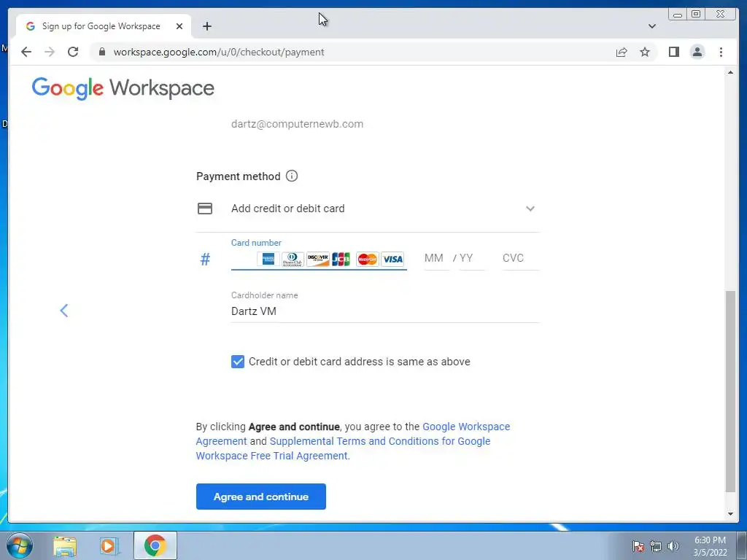Screen dimensions: 747x560
Task: Share this page via share icon
Action: (622, 52)
